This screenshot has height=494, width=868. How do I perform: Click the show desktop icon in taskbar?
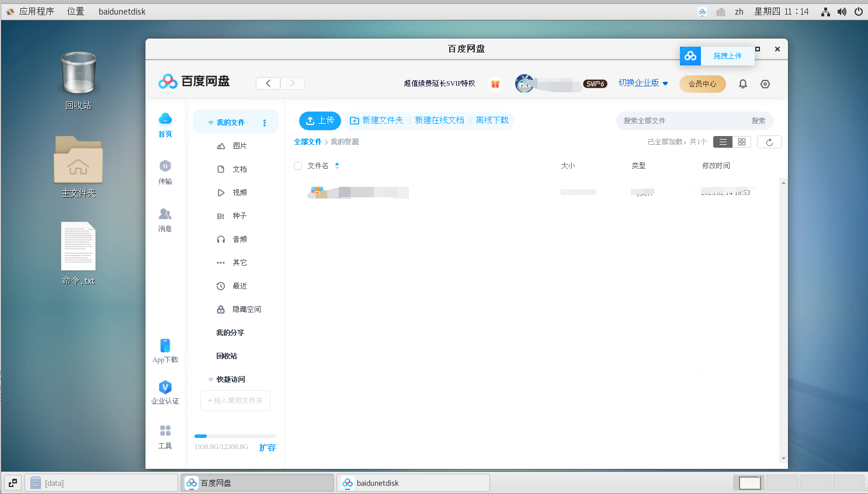(x=13, y=483)
